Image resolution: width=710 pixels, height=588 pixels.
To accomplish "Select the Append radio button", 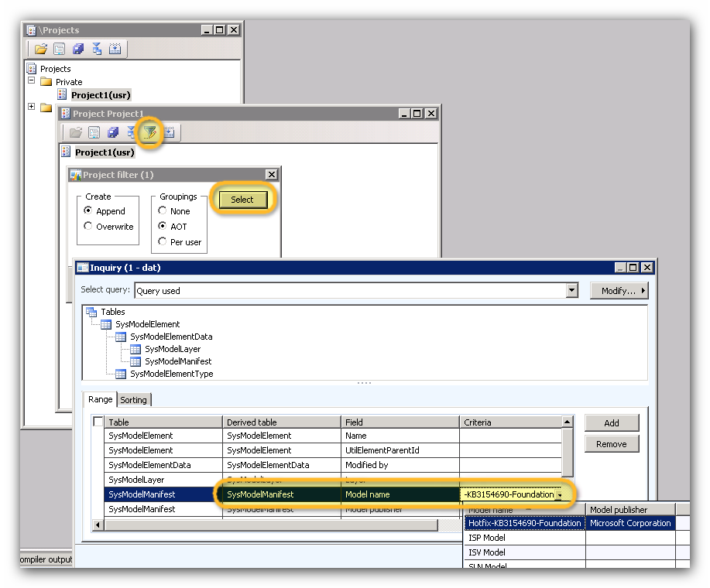I will tap(88, 210).
